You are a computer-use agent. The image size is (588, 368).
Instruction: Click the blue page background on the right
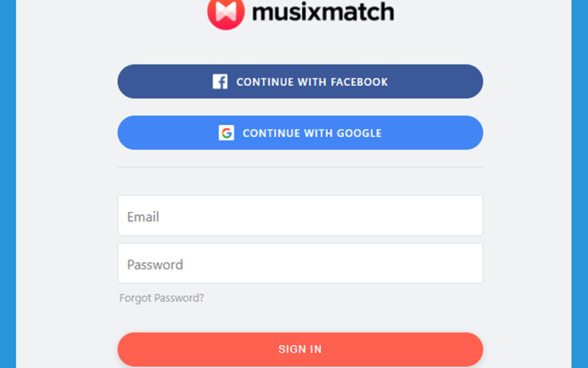[580, 184]
